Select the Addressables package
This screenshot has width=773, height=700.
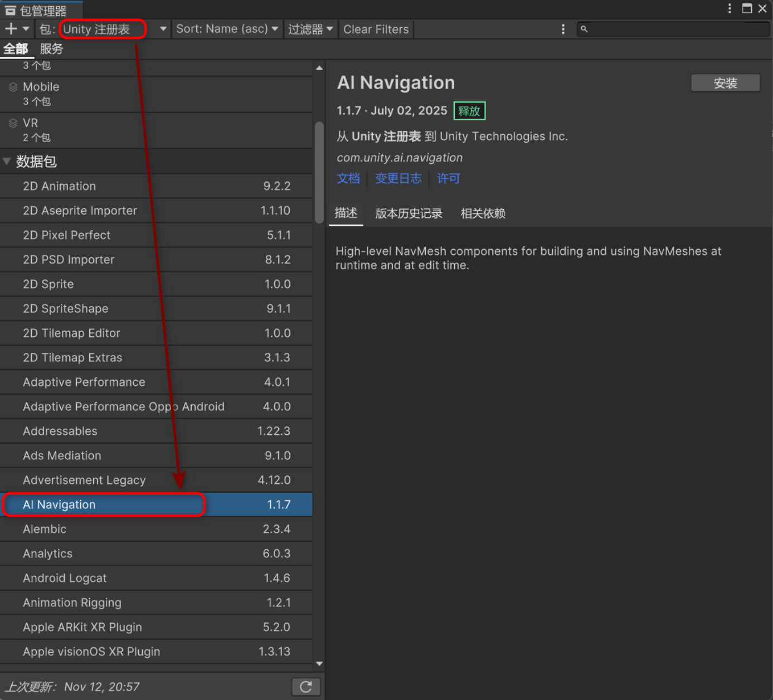tap(156, 431)
